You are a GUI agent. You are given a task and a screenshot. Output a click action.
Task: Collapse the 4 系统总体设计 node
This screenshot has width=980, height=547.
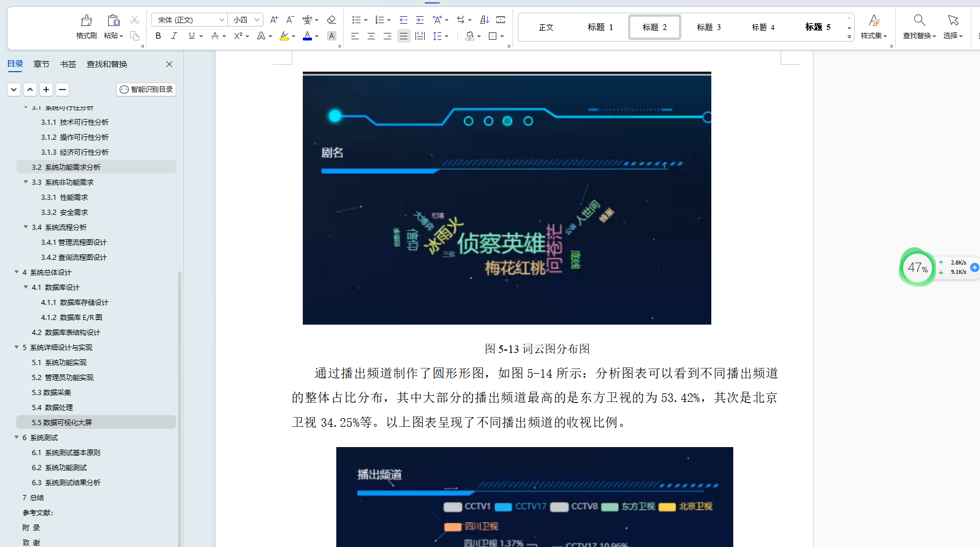16,272
